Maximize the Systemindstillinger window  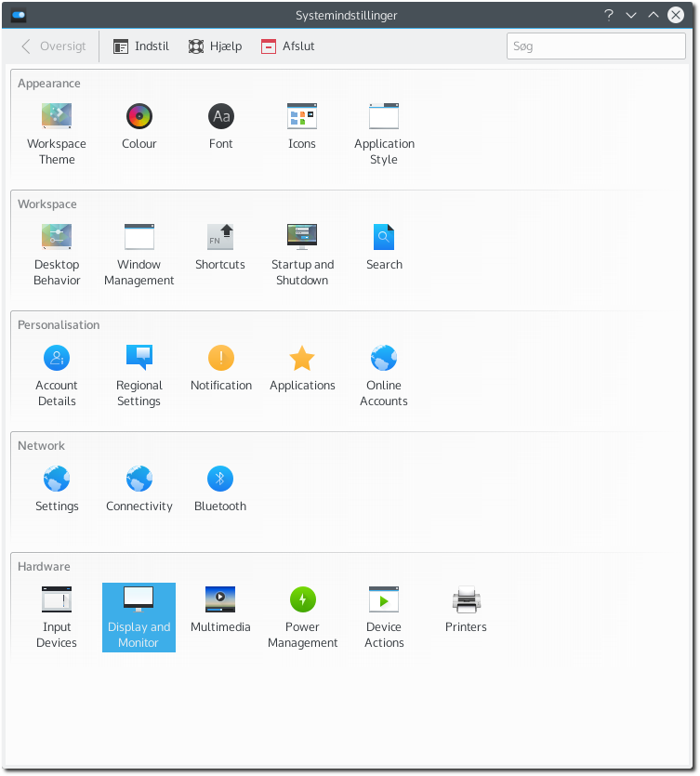[x=654, y=15]
